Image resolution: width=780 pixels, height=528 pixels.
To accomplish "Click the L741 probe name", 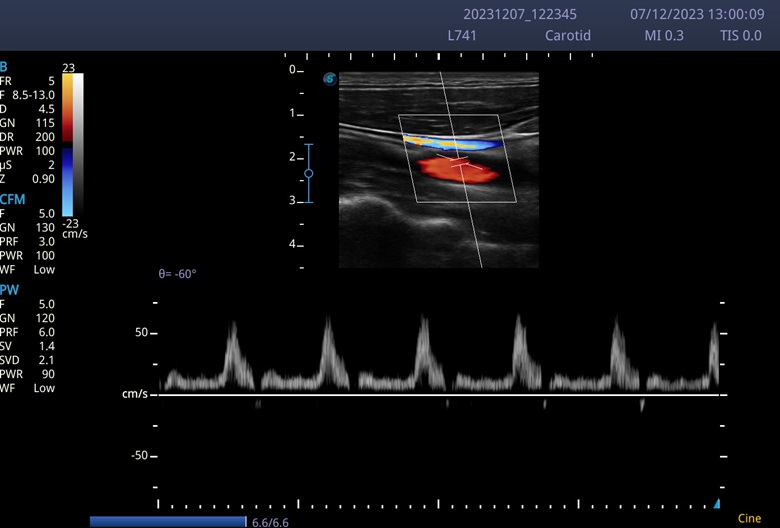I will pos(463,35).
